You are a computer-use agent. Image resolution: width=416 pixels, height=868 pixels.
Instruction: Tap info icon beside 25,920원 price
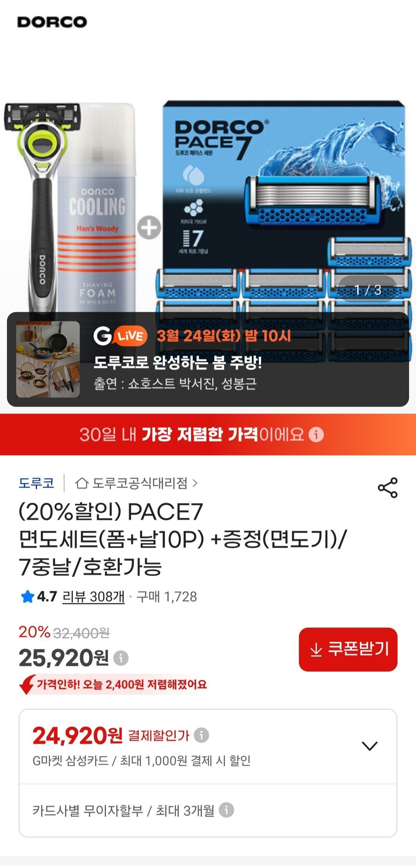[x=121, y=658]
